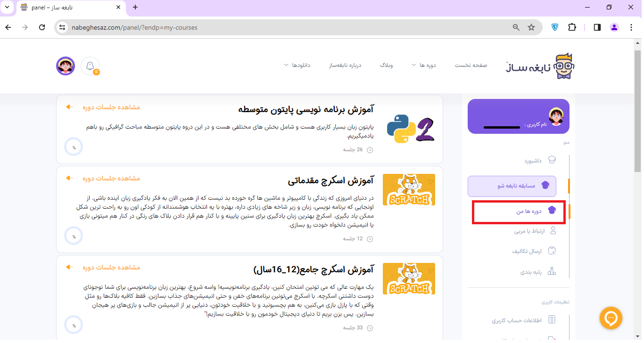Open the آموزش اسکرچ مقدماتی title
Viewport: 644px width, 343px height.
330,180
